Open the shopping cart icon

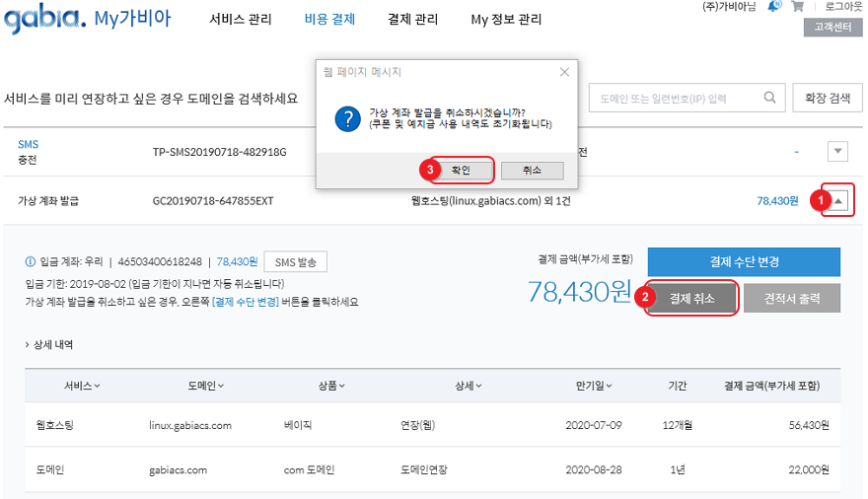pyautogui.click(x=797, y=6)
